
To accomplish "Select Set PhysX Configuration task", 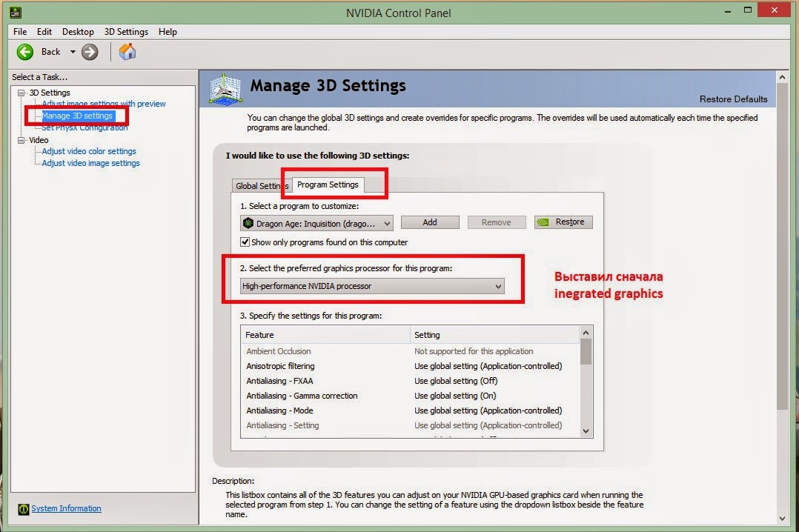I will (x=84, y=127).
